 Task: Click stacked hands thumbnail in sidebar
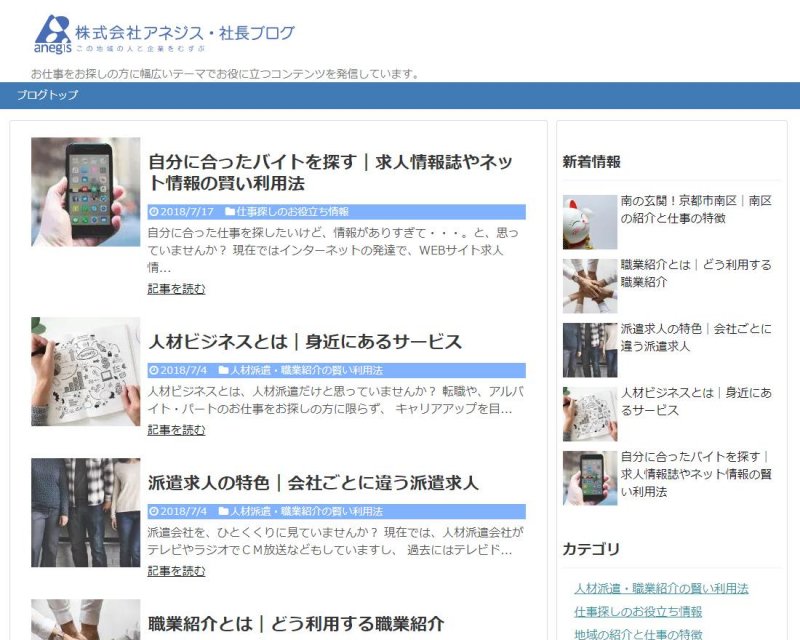click(x=589, y=286)
